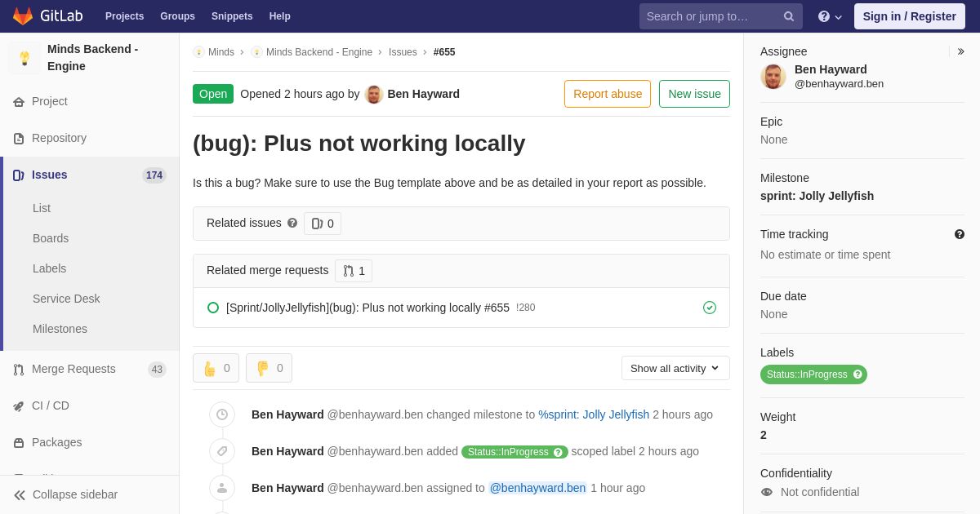Open the Labels submenu item
This screenshot has height=514, width=980.
point(50,268)
